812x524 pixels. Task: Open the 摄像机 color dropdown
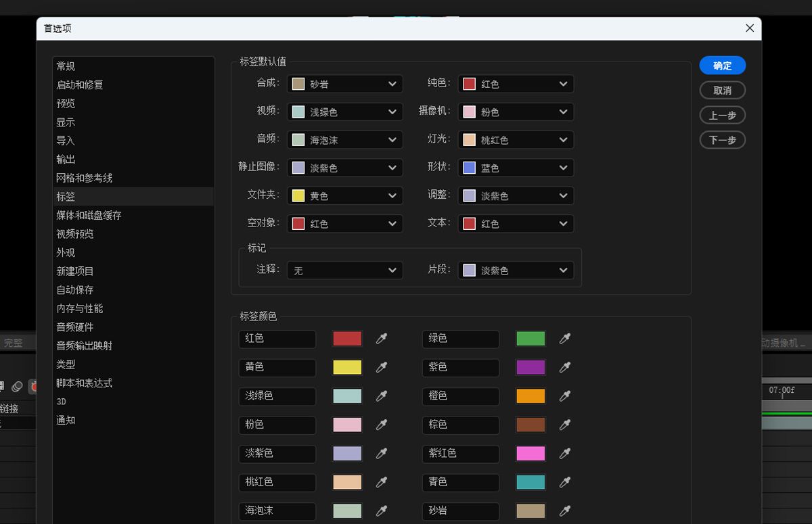point(516,112)
